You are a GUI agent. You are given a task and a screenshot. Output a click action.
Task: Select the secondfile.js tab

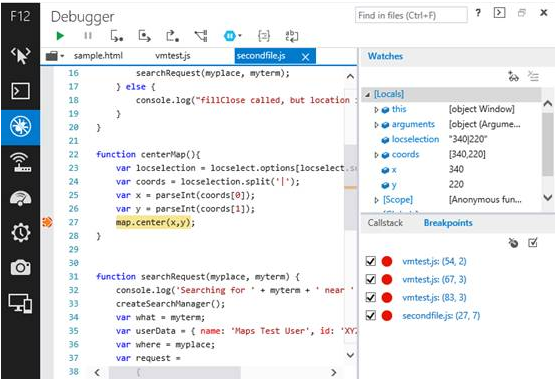pyautogui.click(x=261, y=56)
